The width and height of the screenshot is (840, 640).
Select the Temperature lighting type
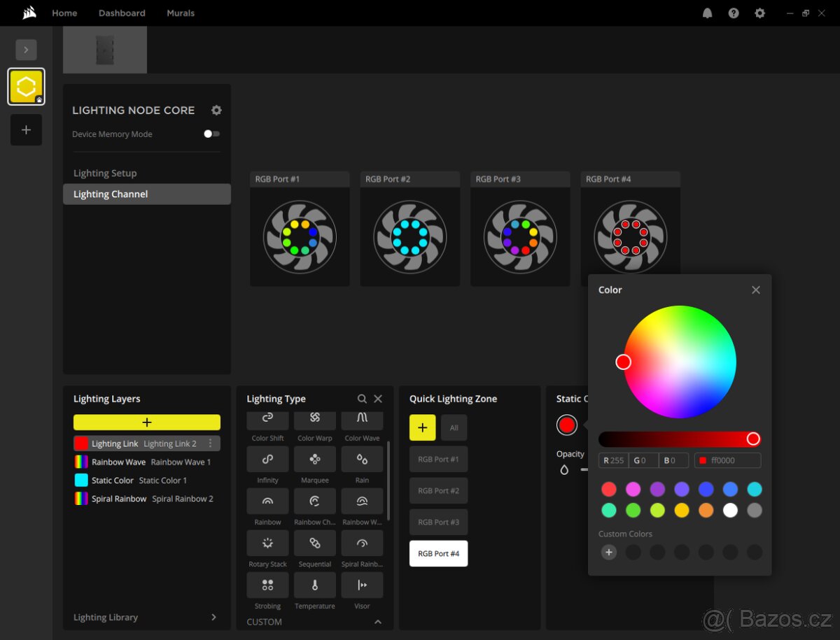pyautogui.click(x=314, y=585)
